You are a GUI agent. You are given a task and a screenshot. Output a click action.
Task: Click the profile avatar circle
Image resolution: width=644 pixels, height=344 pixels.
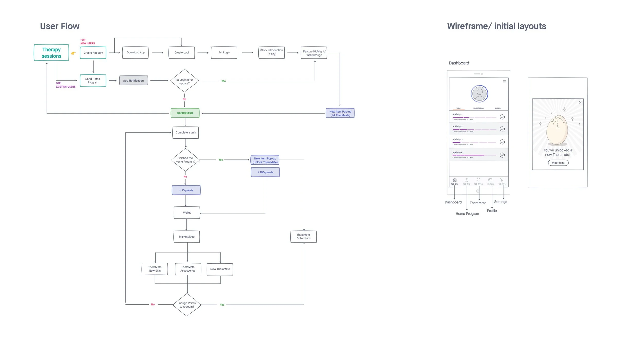point(479,94)
